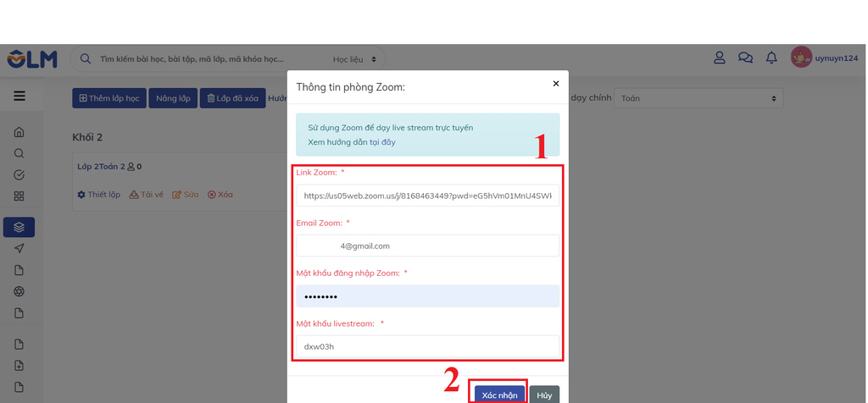Open the Học liệu search category dropdown
Image resolution: width=868 pixels, height=403 pixels.
tap(354, 59)
